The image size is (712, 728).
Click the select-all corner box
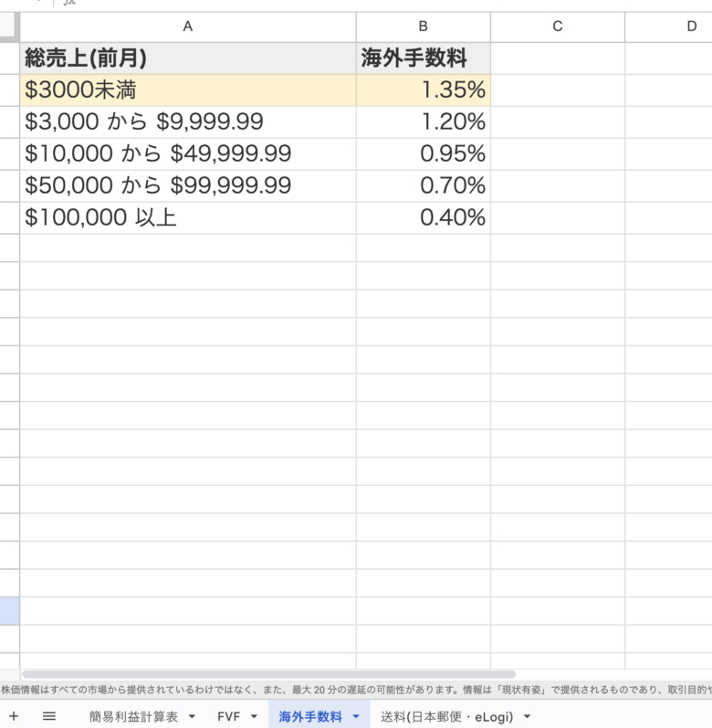click(x=9, y=26)
